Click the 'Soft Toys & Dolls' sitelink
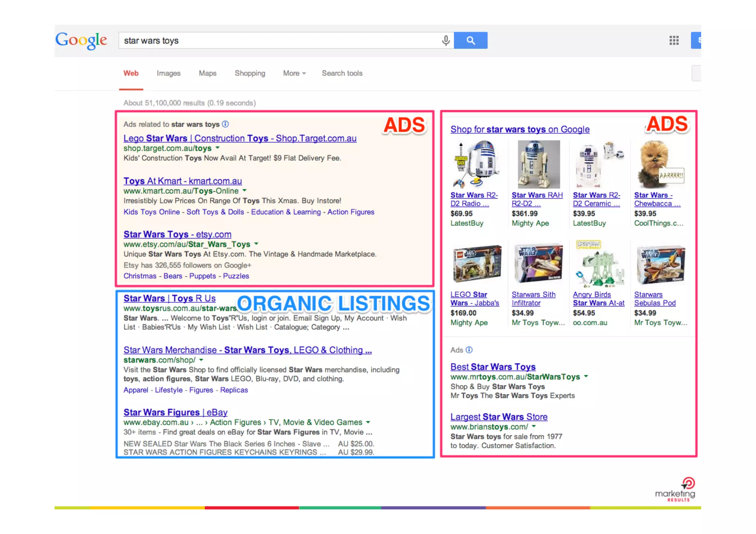 coord(215,212)
